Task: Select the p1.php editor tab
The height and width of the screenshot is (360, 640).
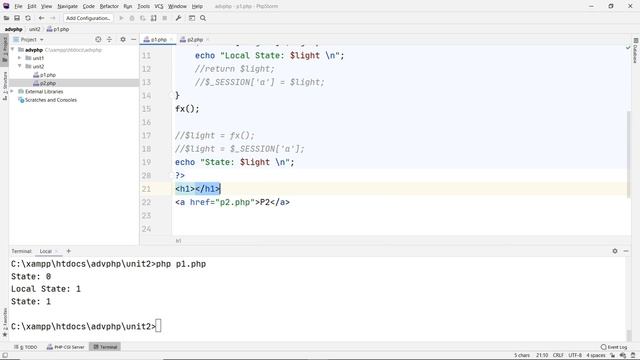Action: (x=158, y=40)
